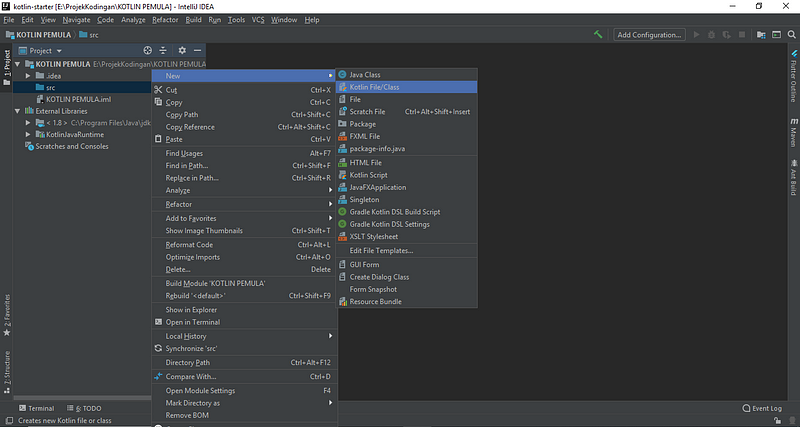Choose Edit File Templates...
The height and width of the screenshot is (427, 800).
407,250
